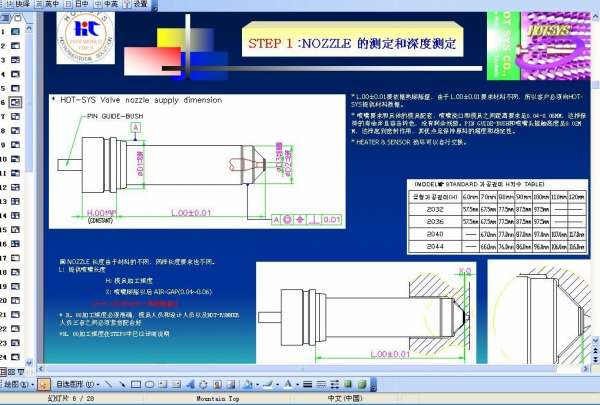Screen dimensions: 600x405
Task: Insert a diagram or organization chart
Action: pyautogui.click(x=204, y=384)
